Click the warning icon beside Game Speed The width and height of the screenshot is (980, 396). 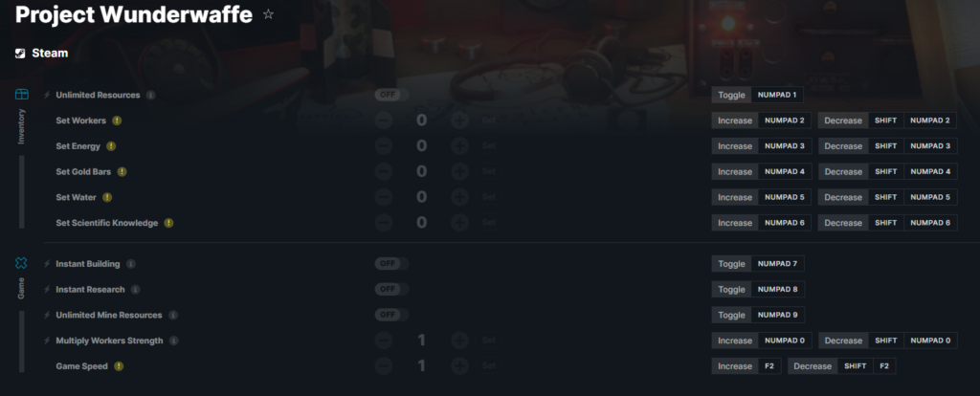(119, 366)
